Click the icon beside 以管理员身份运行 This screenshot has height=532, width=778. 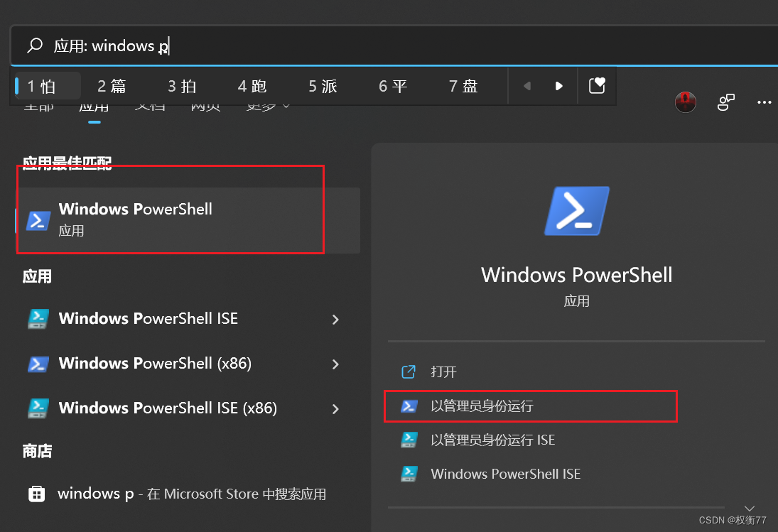409,406
